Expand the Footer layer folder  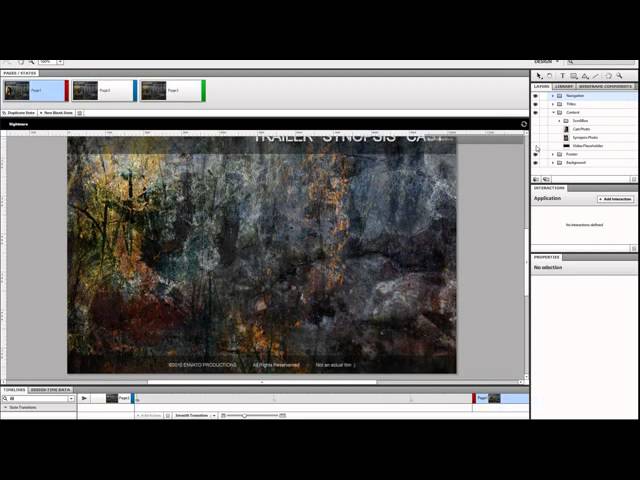[553, 154]
